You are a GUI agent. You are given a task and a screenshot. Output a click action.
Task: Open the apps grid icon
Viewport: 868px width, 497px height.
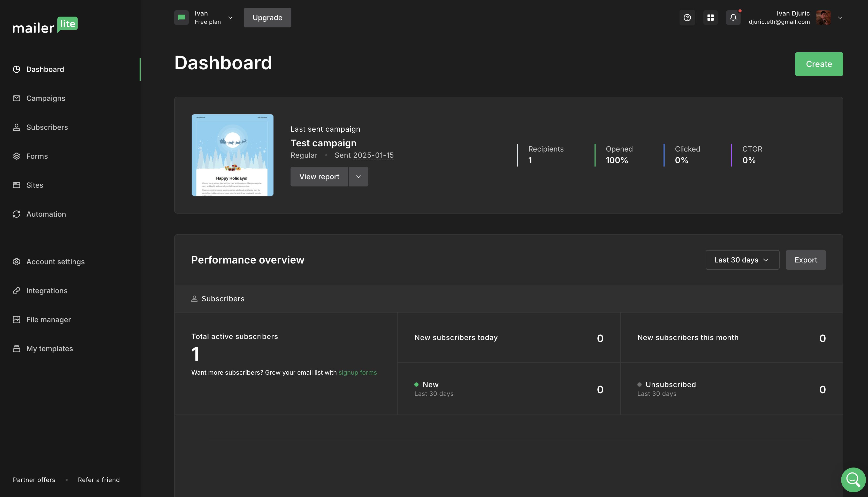[x=710, y=17]
